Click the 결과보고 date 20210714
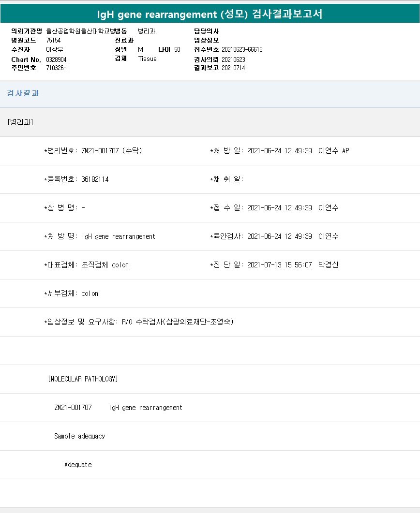Screen dimensions: 420x513 [x=233, y=68]
